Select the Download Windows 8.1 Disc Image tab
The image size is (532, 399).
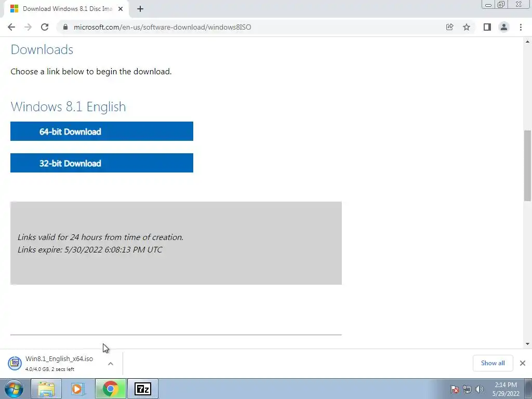click(67, 9)
